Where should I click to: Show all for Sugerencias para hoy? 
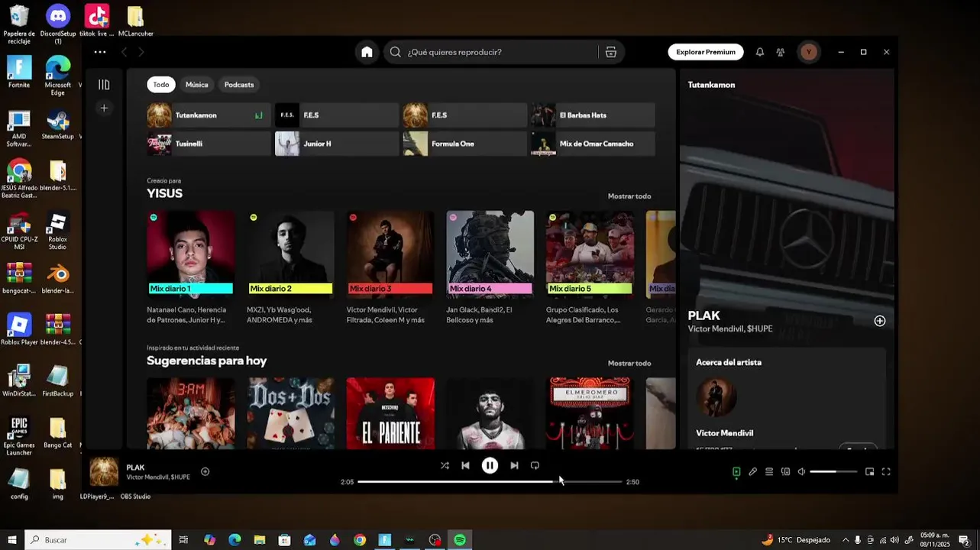pos(629,364)
